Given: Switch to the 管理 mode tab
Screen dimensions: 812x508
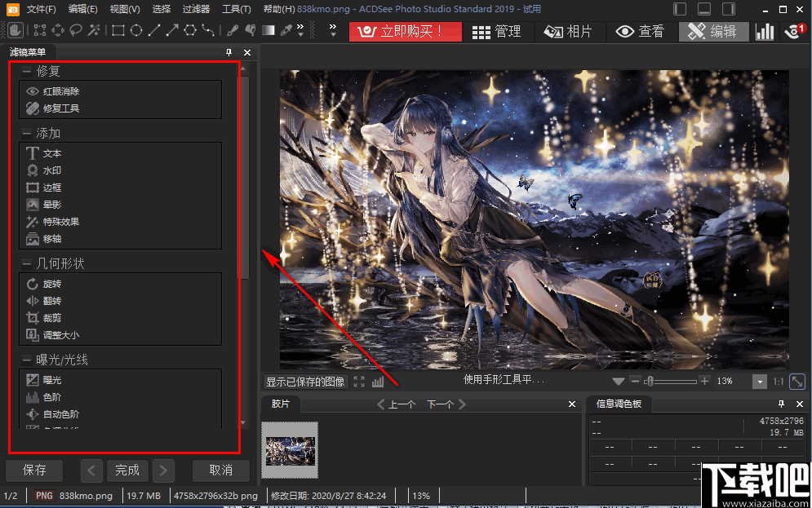Looking at the screenshot, I should 506,32.
